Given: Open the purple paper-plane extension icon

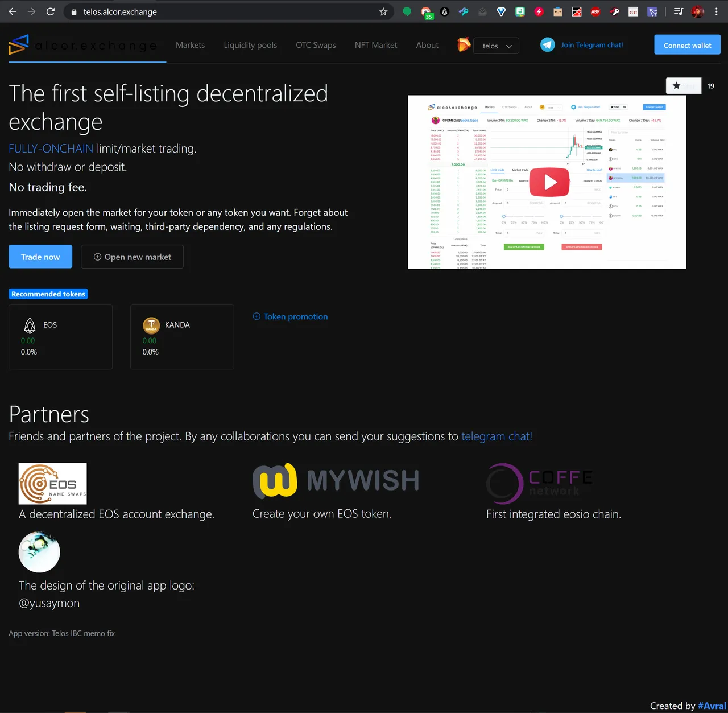Looking at the screenshot, I should tap(652, 11).
